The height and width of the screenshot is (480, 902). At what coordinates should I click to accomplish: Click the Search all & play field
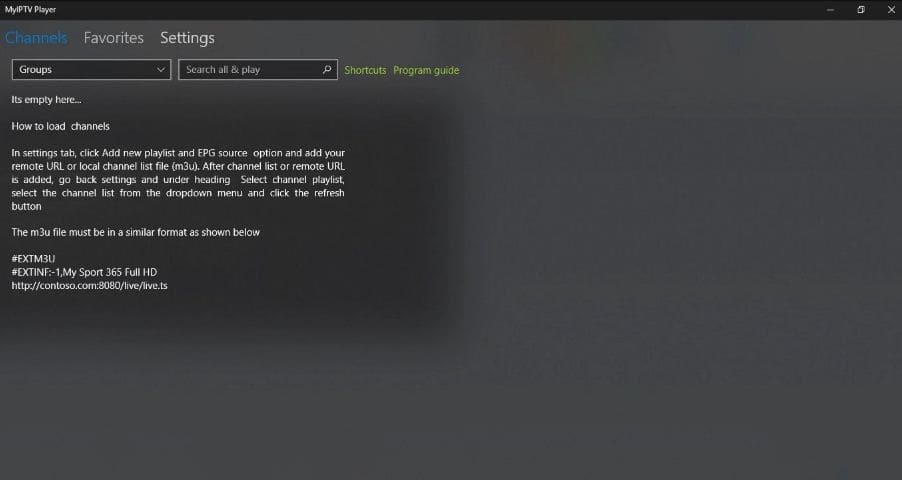coord(258,70)
